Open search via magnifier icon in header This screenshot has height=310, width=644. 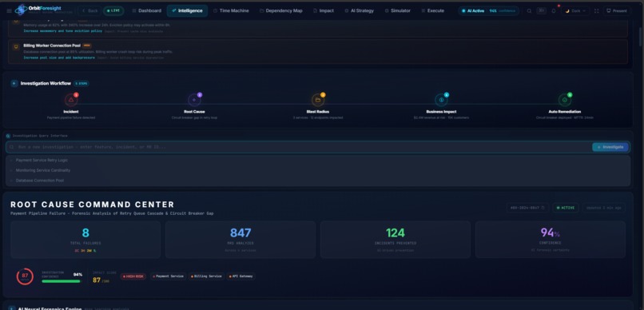[529, 11]
